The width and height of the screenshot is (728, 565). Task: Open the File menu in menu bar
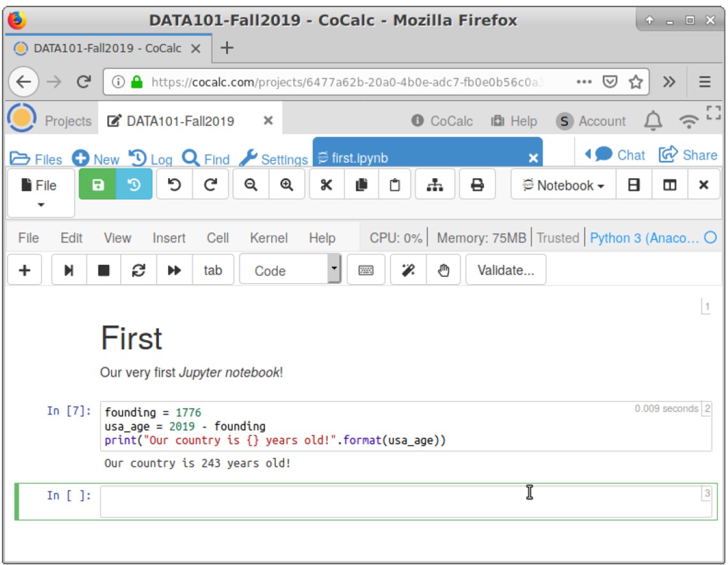[x=28, y=237]
